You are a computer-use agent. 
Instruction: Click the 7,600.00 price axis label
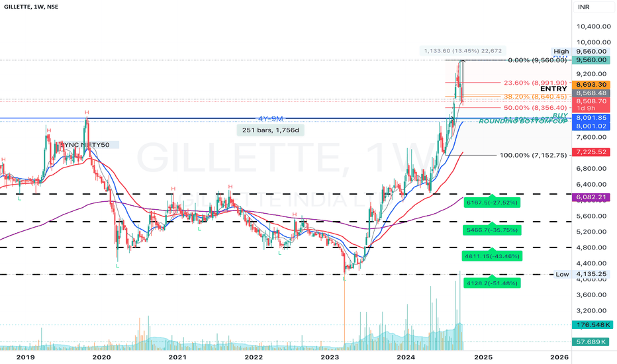(591, 137)
